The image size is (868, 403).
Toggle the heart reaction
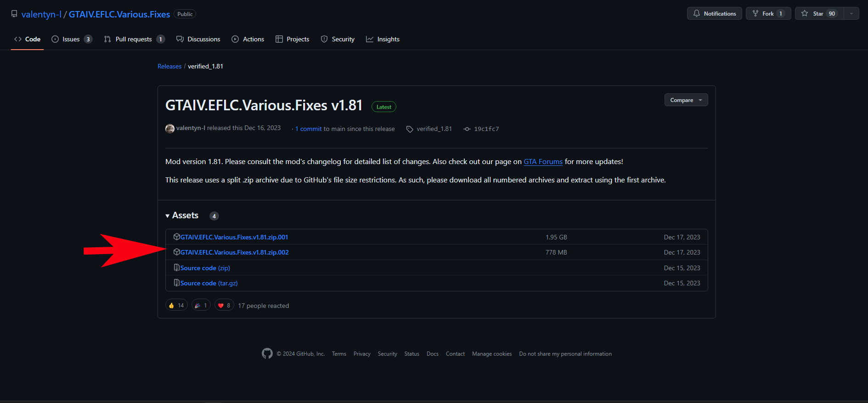(x=224, y=305)
